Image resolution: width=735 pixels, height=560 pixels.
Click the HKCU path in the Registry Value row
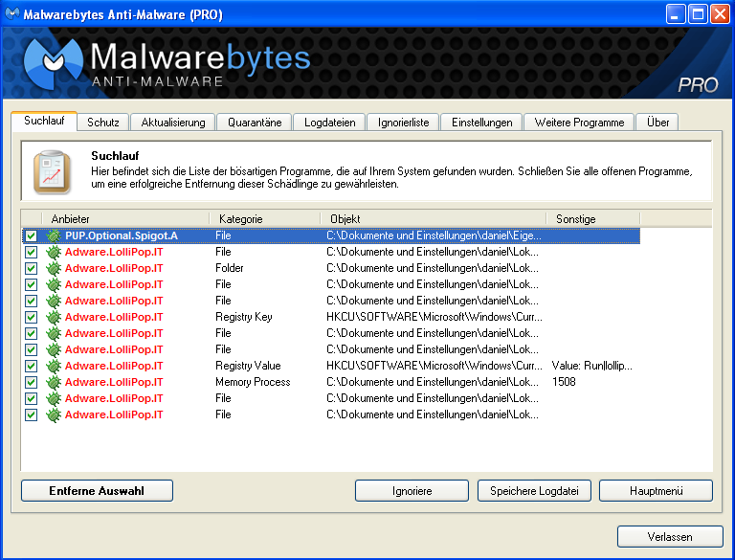434,366
